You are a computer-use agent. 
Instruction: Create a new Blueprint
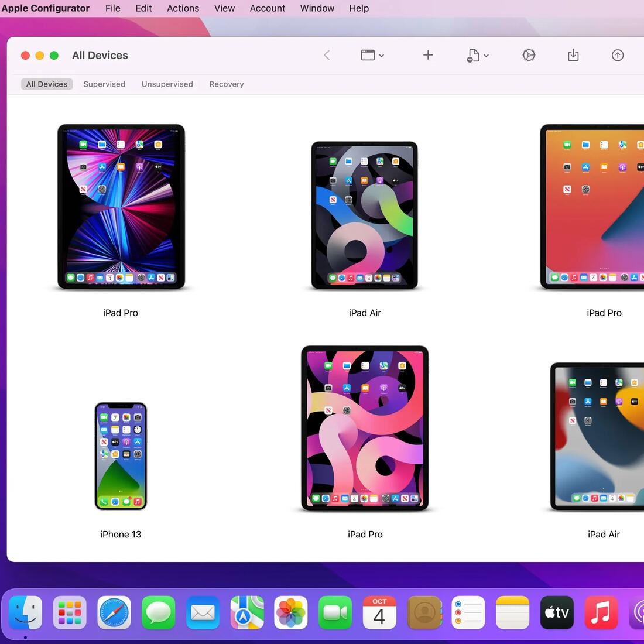(473, 55)
